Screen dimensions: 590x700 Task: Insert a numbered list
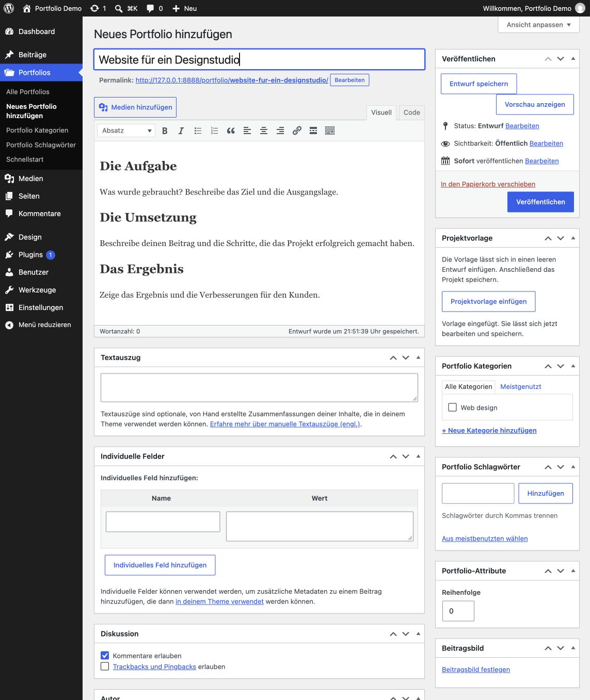coord(214,131)
